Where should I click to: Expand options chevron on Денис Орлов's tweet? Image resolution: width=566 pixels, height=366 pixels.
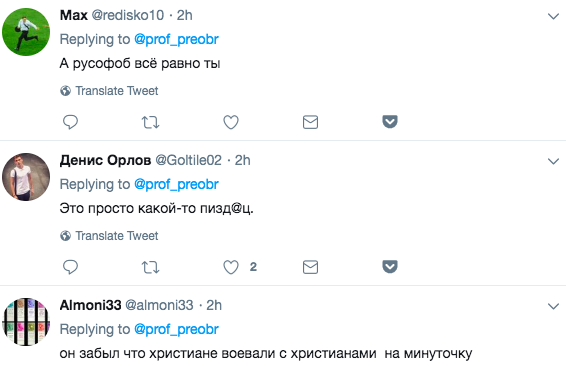(553, 161)
